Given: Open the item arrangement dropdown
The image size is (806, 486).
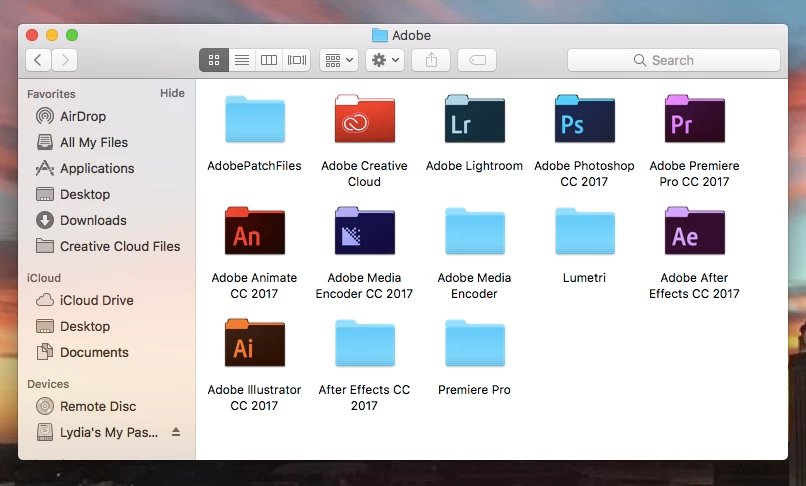Looking at the screenshot, I should [339, 60].
